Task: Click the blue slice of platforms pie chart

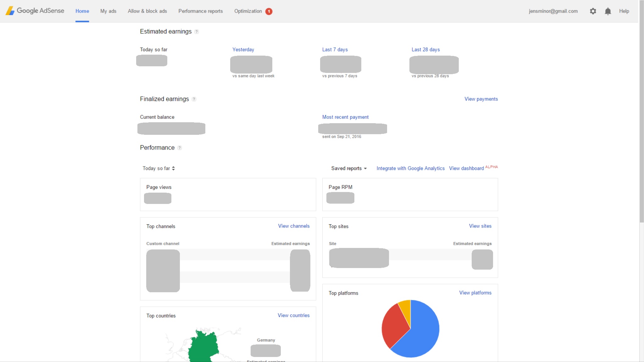Action: pos(423,333)
